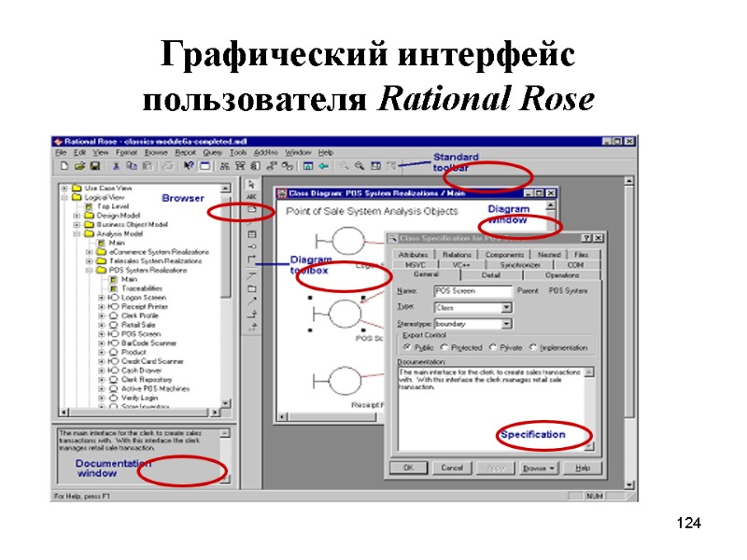The width and height of the screenshot is (747, 560).
Task: Click the Open file icon on toolbar
Action: click(81, 165)
